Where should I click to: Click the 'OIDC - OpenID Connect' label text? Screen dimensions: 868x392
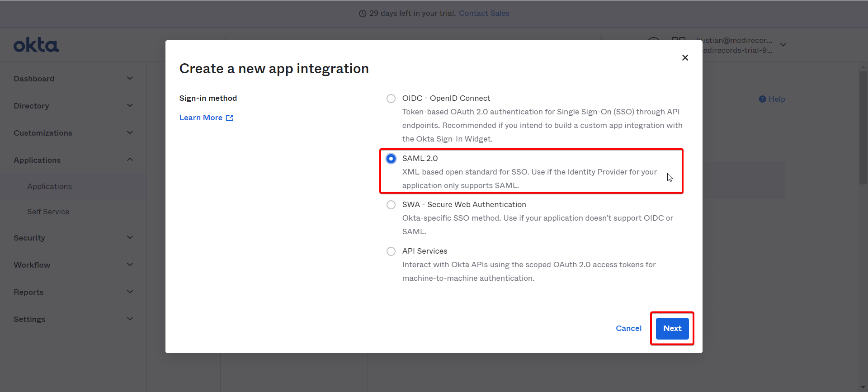[x=446, y=98]
